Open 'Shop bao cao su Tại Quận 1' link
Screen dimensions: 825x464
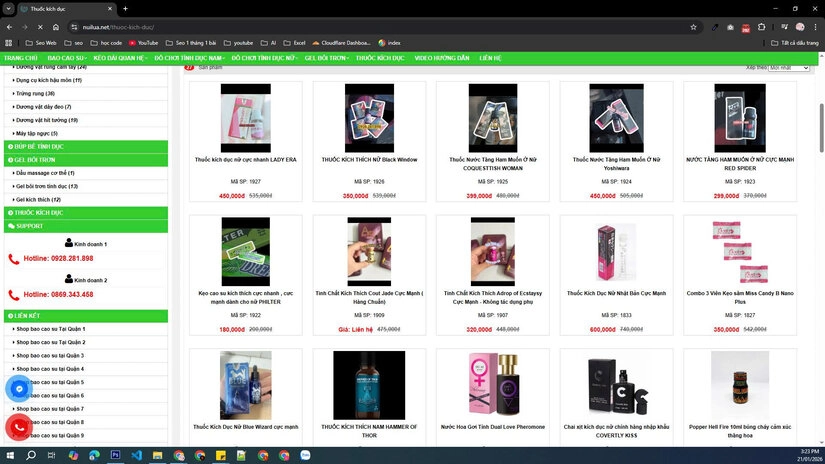[51, 329]
